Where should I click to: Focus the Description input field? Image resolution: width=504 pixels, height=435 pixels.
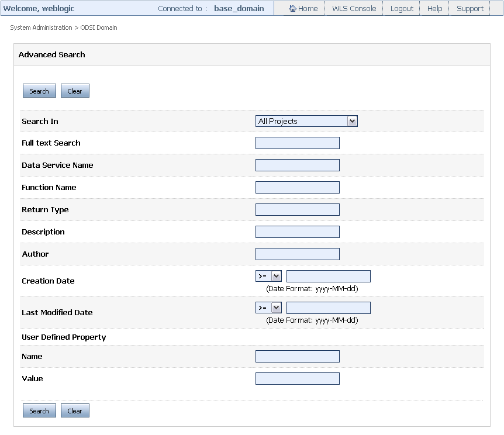(298, 232)
